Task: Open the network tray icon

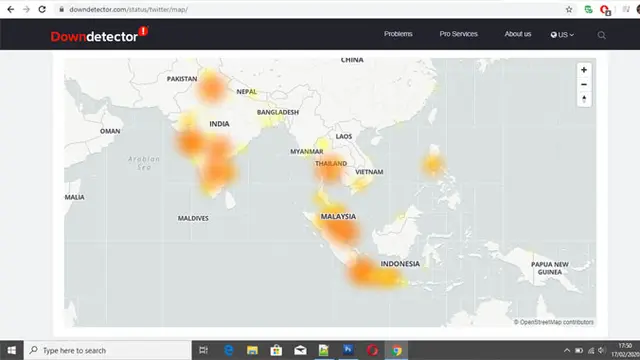Action: point(591,350)
